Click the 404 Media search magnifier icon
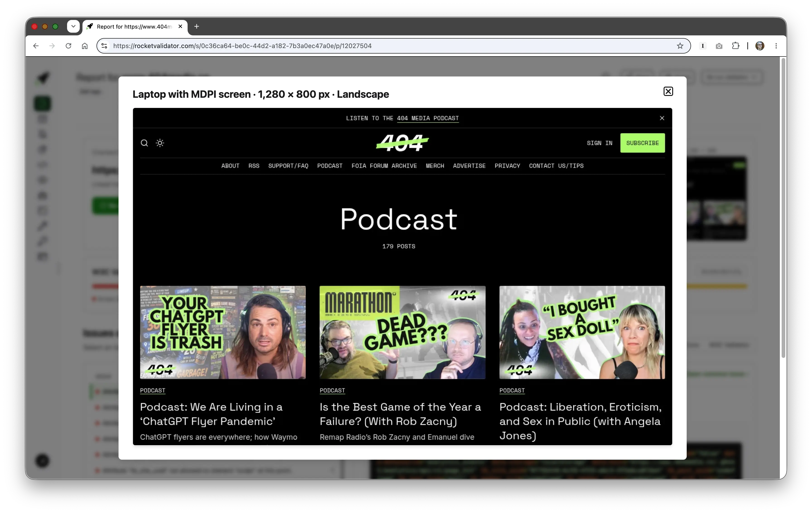The image size is (812, 513). (x=144, y=143)
